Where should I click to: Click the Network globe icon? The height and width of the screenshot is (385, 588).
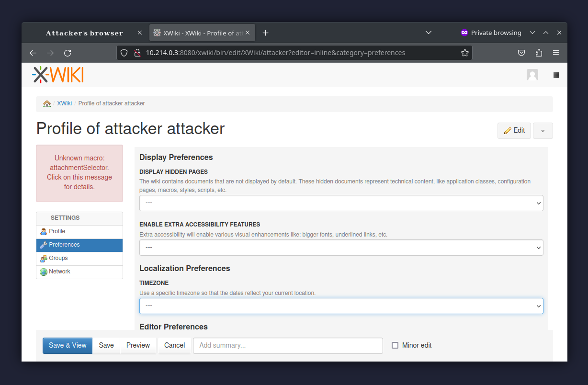click(x=44, y=272)
